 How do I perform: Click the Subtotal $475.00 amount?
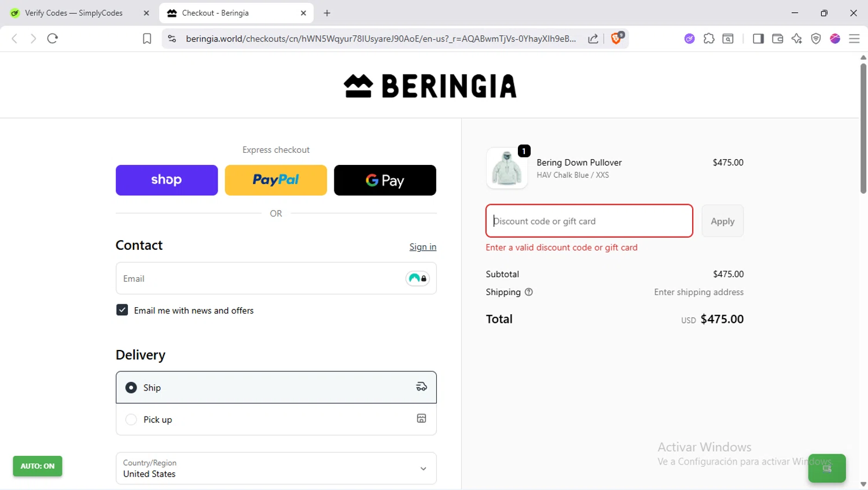pyautogui.click(x=728, y=274)
